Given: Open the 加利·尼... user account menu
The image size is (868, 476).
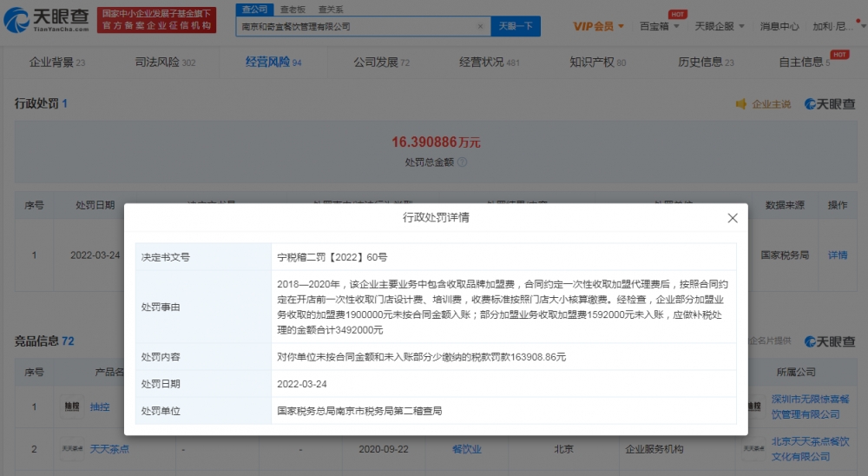Looking at the screenshot, I should (838, 26).
